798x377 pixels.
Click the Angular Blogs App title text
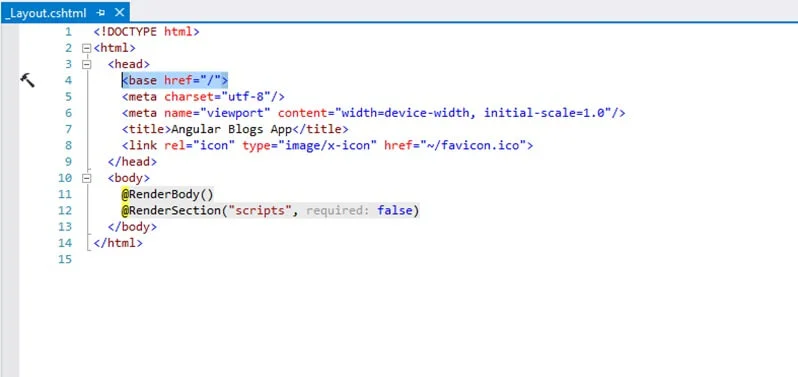click(x=232, y=129)
